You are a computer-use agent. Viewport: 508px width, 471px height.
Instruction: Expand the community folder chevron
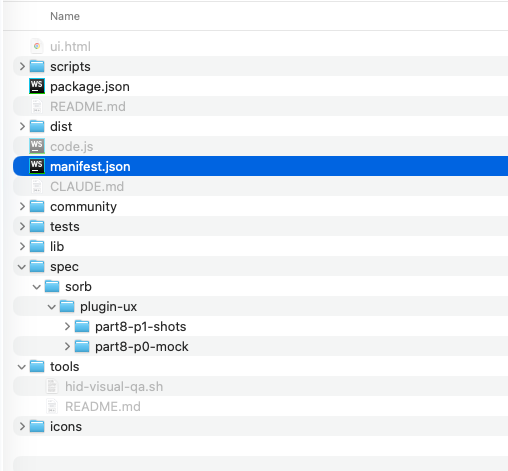point(22,206)
